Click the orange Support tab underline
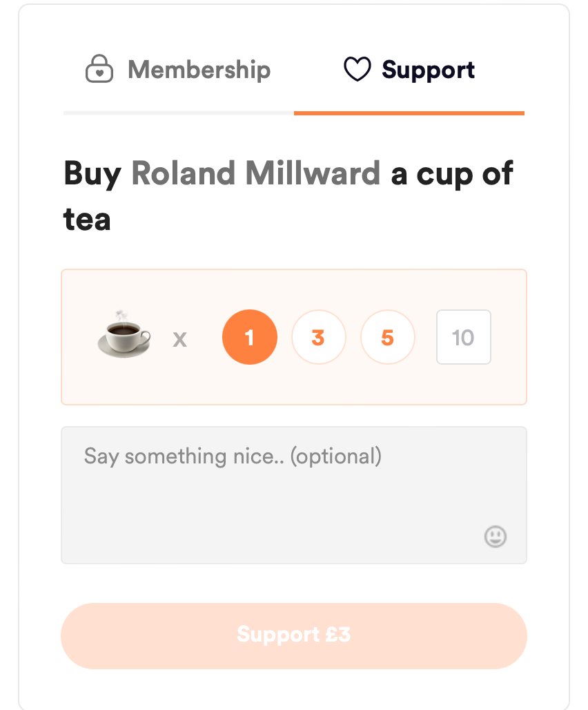The height and width of the screenshot is (710, 588). pyautogui.click(x=409, y=113)
